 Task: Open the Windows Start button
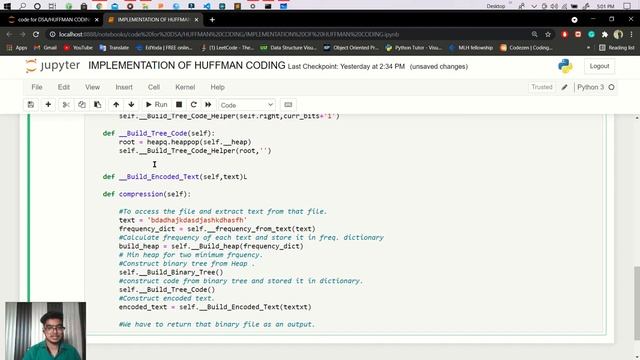point(7,6)
